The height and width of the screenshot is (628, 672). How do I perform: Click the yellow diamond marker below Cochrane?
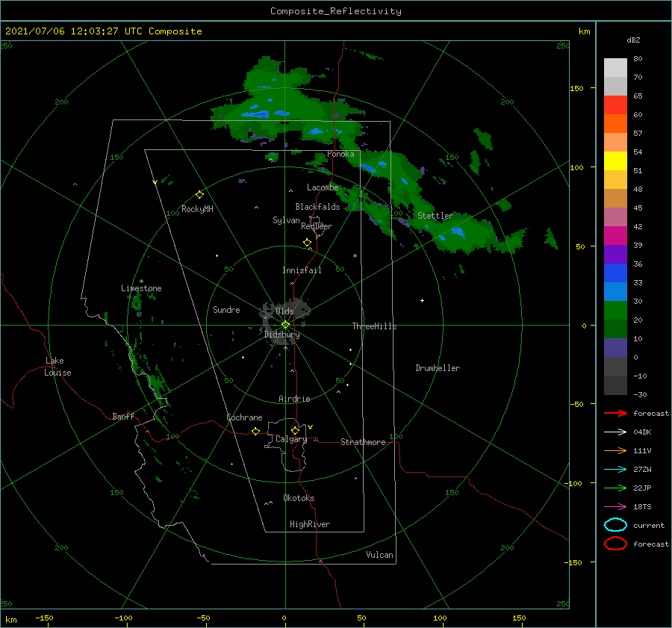tap(256, 431)
